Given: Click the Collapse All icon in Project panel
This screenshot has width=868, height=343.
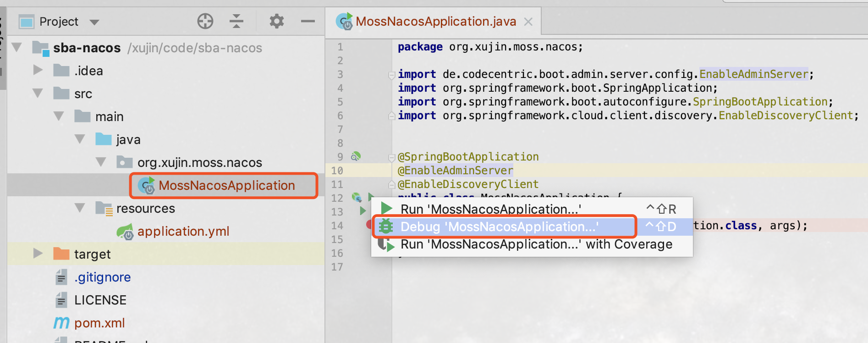Looking at the screenshot, I should coord(236,21).
